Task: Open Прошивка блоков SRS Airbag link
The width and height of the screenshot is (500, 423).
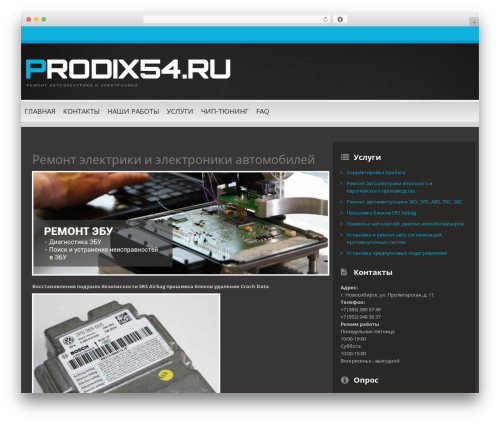Action: pos(381,213)
